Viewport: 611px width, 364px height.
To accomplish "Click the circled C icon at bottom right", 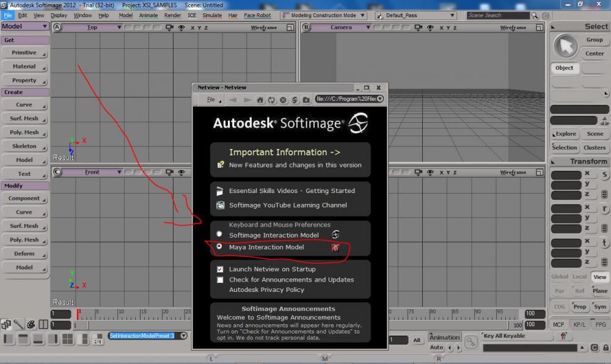I will pos(595,348).
